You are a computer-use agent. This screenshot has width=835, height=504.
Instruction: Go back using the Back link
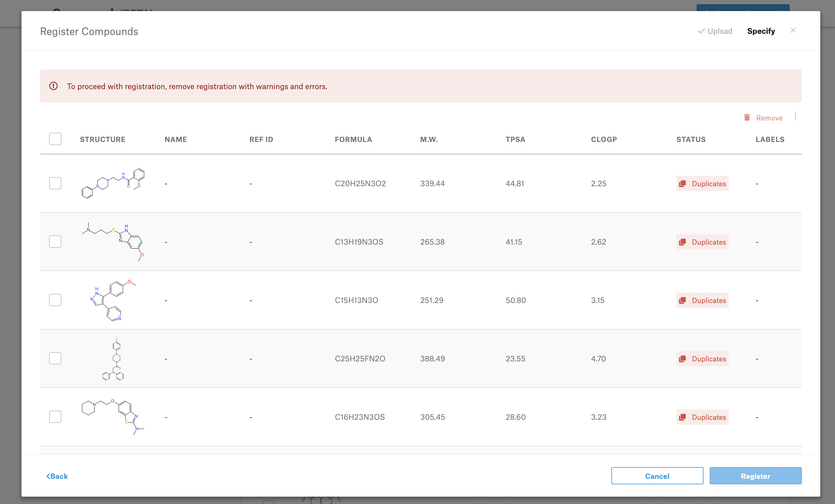[x=57, y=476]
